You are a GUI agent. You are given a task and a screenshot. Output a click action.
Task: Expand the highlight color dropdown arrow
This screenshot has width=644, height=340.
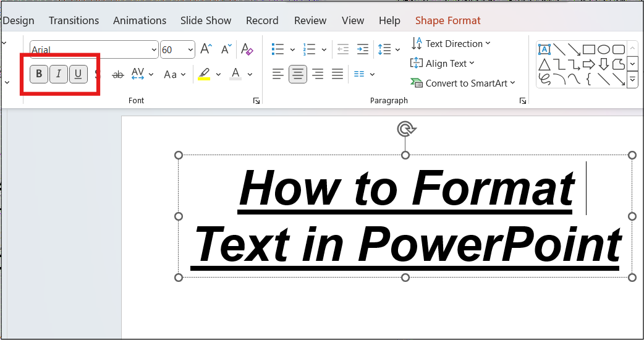218,74
